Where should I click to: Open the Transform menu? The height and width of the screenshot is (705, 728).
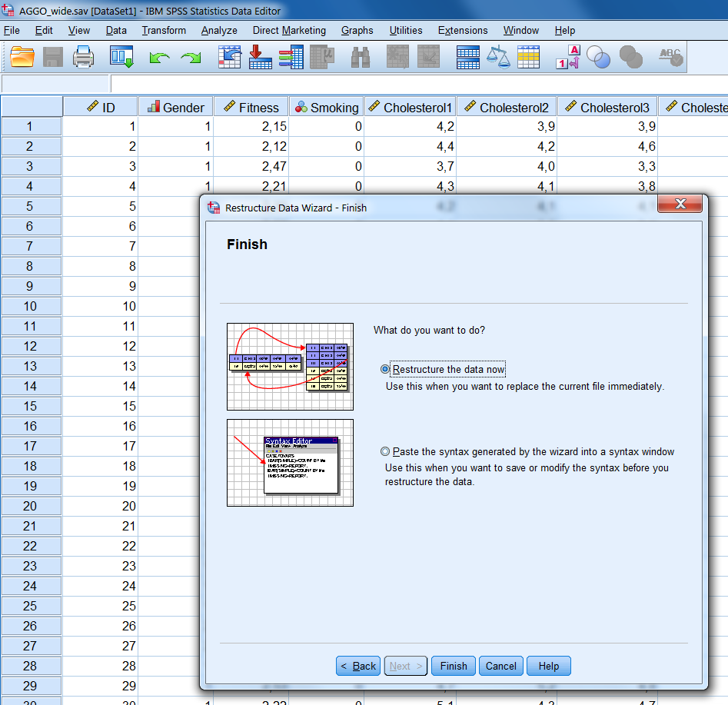(163, 31)
